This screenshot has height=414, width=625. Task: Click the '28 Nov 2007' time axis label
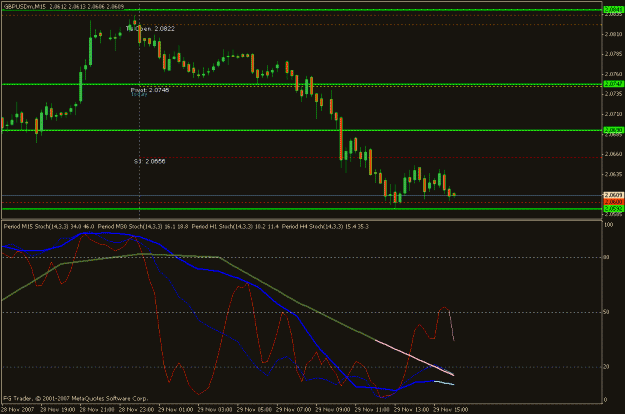[18, 410]
